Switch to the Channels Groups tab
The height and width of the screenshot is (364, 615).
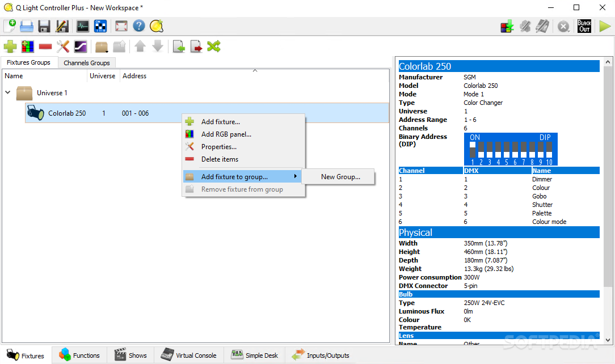[87, 63]
